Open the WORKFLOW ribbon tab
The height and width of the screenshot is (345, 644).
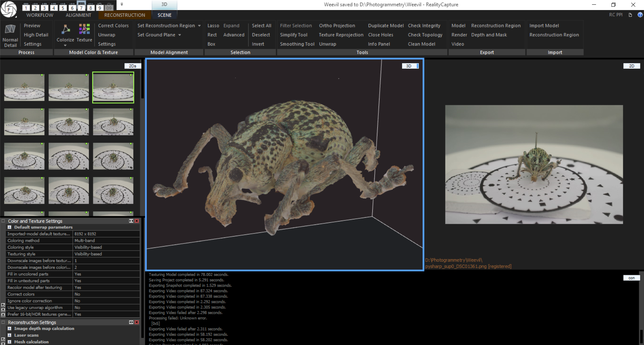40,15
